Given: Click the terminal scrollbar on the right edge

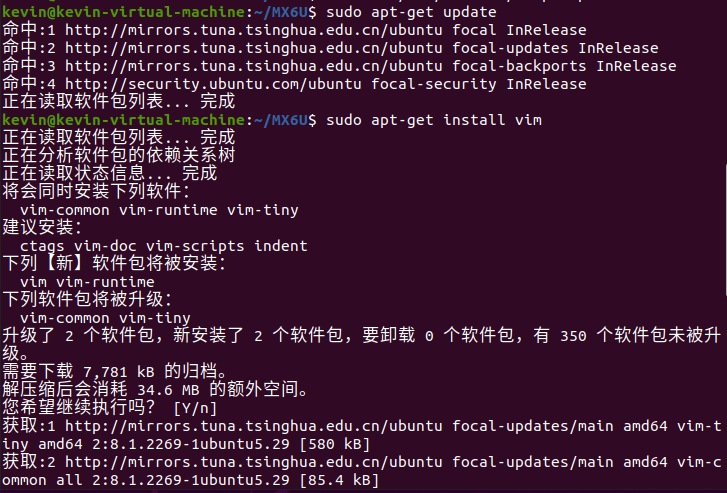Looking at the screenshot, I should point(725,230).
